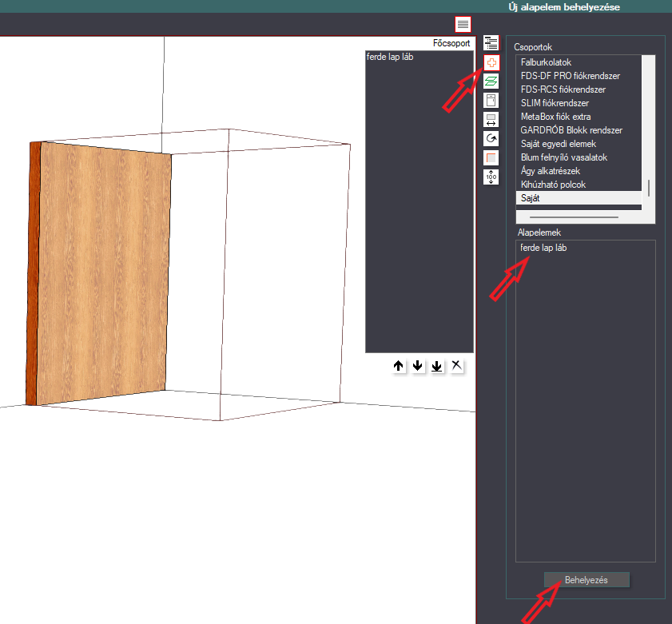
Task: Choose GARDRÓB Blokk rendszer group
Action: [x=579, y=130]
